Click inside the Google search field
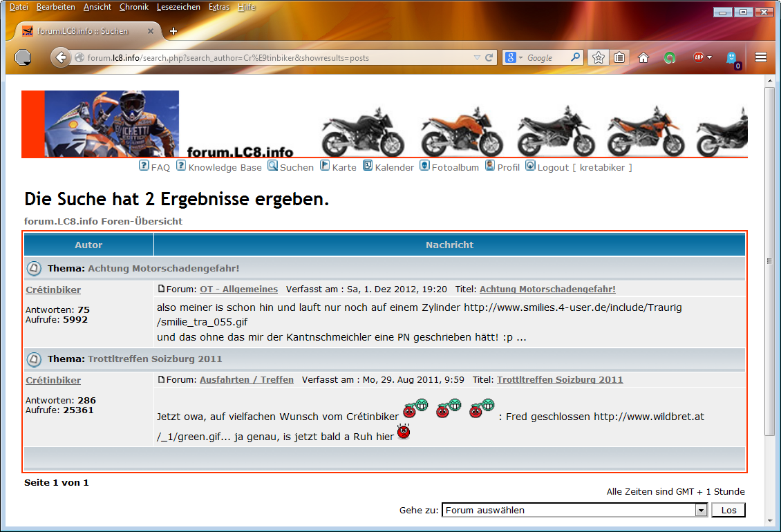The height and width of the screenshot is (532, 781). pyautogui.click(x=546, y=58)
